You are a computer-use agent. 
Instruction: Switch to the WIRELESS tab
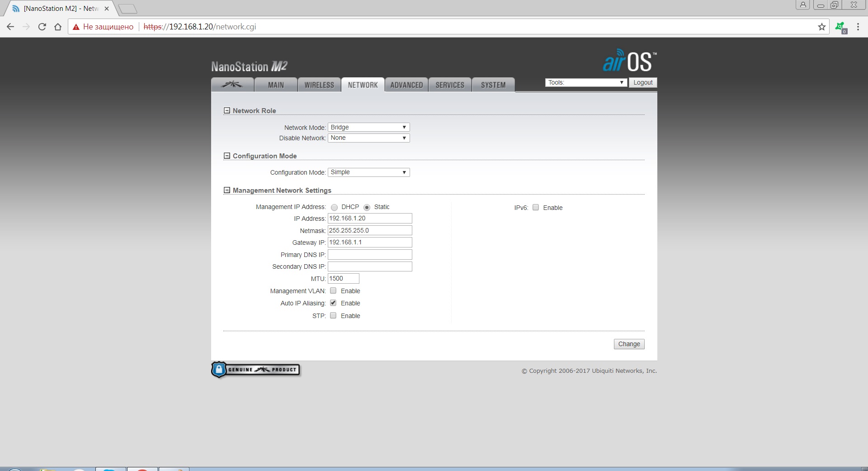(x=319, y=85)
